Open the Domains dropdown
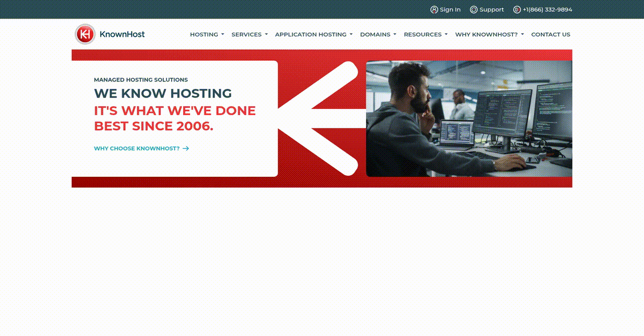Image resolution: width=644 pixels, height=336 pixels. (378, 35)
